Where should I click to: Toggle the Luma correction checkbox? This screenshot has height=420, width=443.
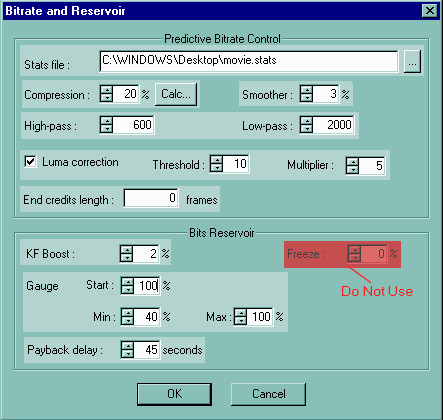tap(30, 162)
